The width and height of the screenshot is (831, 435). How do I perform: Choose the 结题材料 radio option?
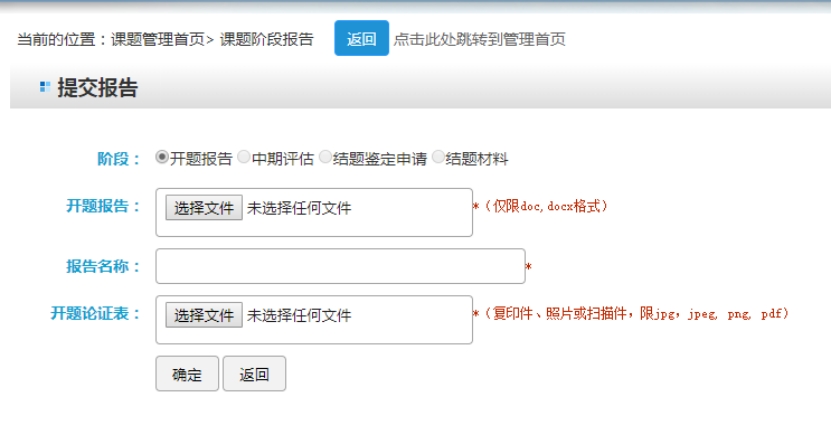438,158
